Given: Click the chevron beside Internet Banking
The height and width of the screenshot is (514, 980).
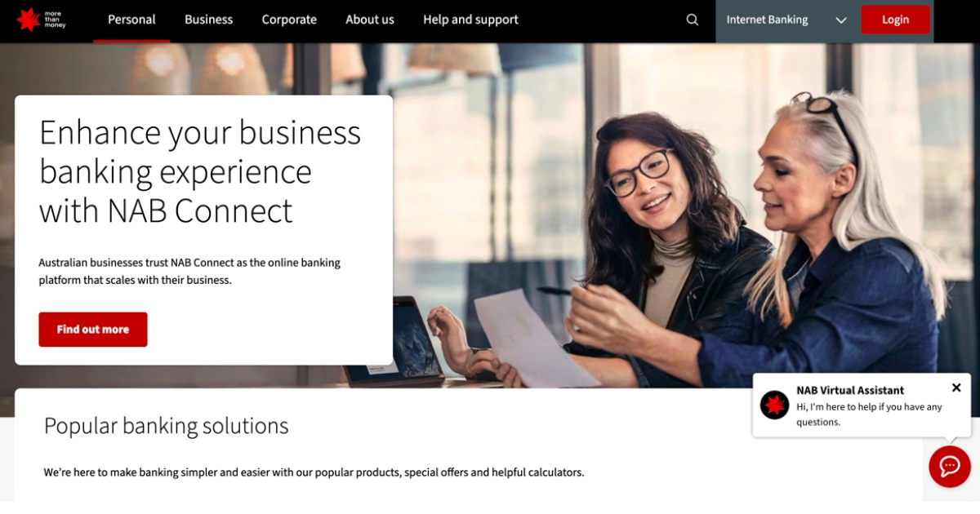Looking at the screenshot, I should coord(841,20).
